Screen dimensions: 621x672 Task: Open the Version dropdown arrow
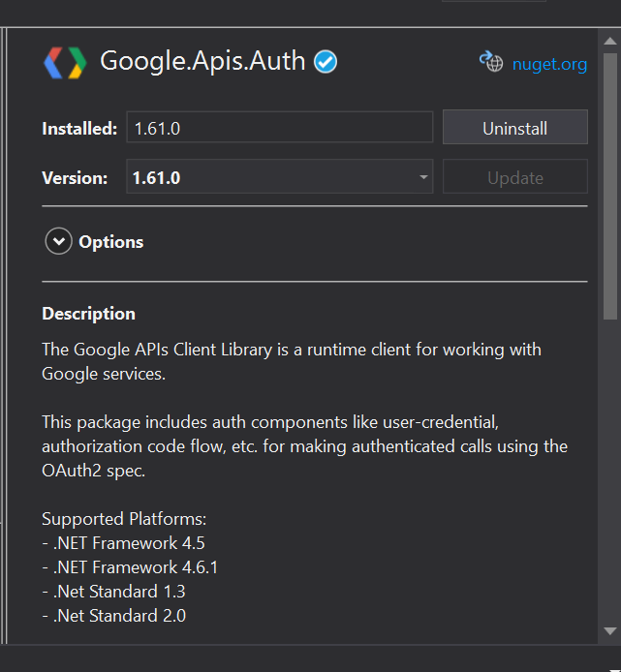pyautogui.click(x=423, y=177)
